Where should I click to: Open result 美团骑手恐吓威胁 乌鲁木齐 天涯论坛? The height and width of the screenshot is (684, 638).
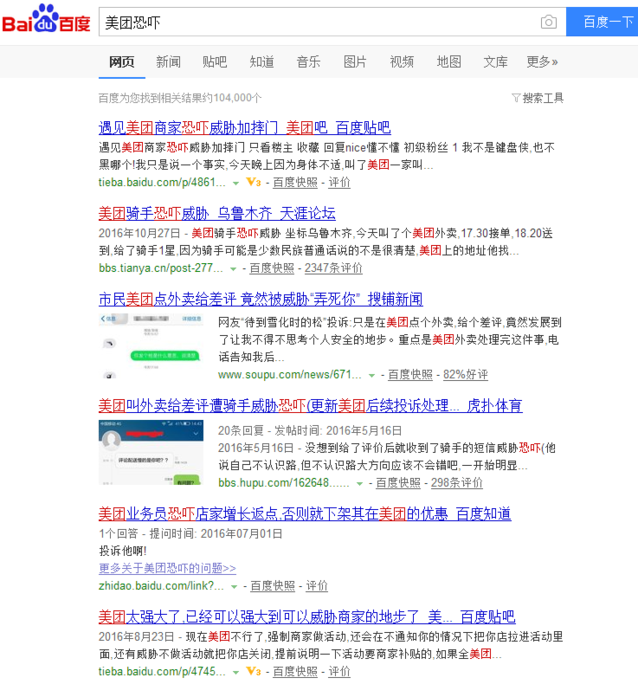(217, 213)
